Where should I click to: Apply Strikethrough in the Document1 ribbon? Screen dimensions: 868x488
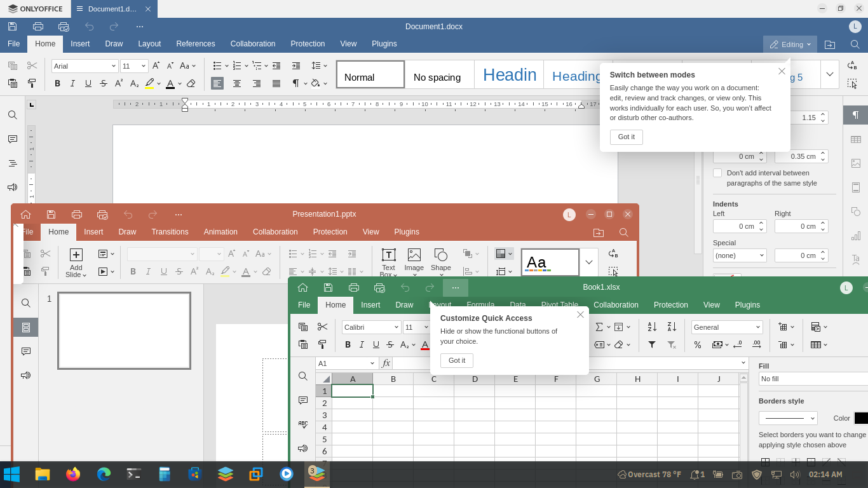coord(104,83)
